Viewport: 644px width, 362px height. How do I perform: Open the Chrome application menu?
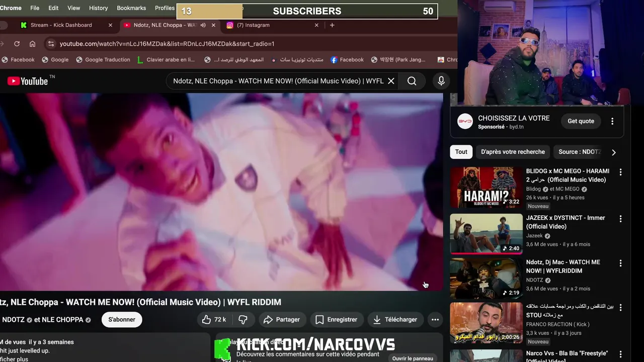click(11, 8)
